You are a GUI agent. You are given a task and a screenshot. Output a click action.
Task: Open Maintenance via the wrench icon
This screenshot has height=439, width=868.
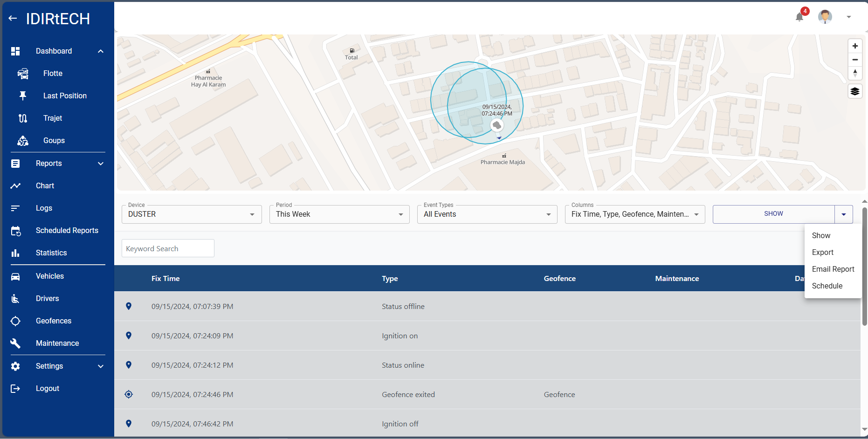point(15,343)
